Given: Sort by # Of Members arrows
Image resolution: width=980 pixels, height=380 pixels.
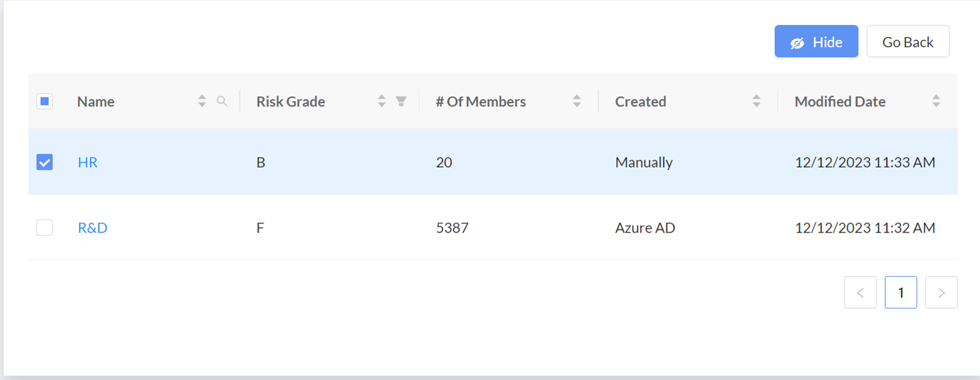Looking at the screenshot, I should pos(577,101).
